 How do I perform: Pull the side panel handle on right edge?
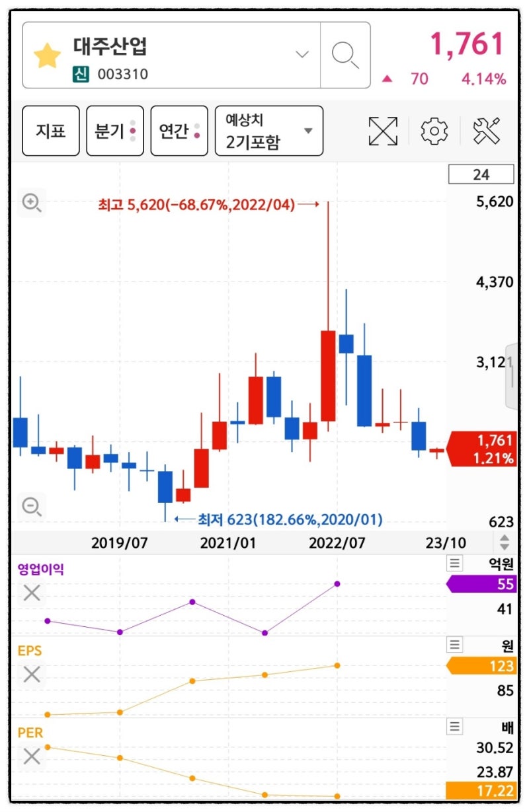click(512, 377)
